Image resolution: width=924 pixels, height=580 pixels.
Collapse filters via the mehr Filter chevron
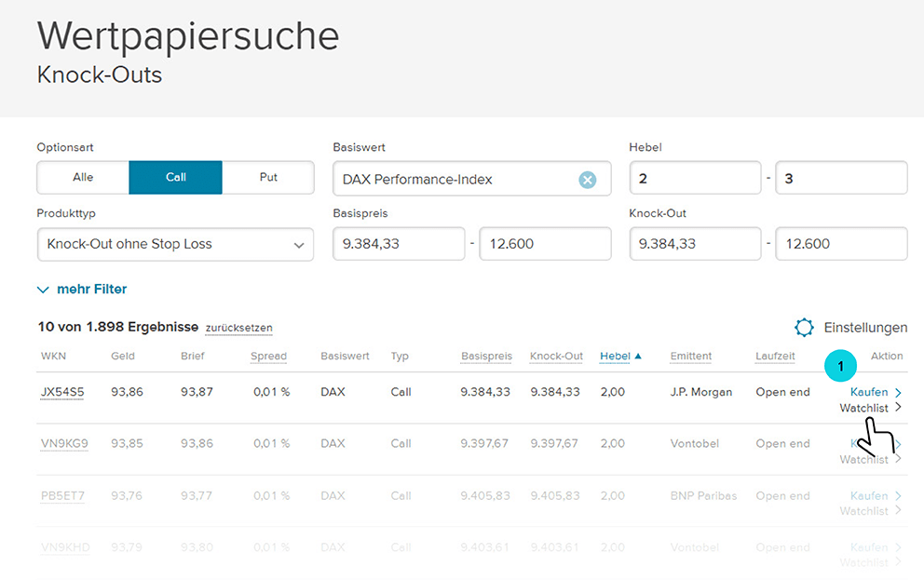click(x=43, y=289)
